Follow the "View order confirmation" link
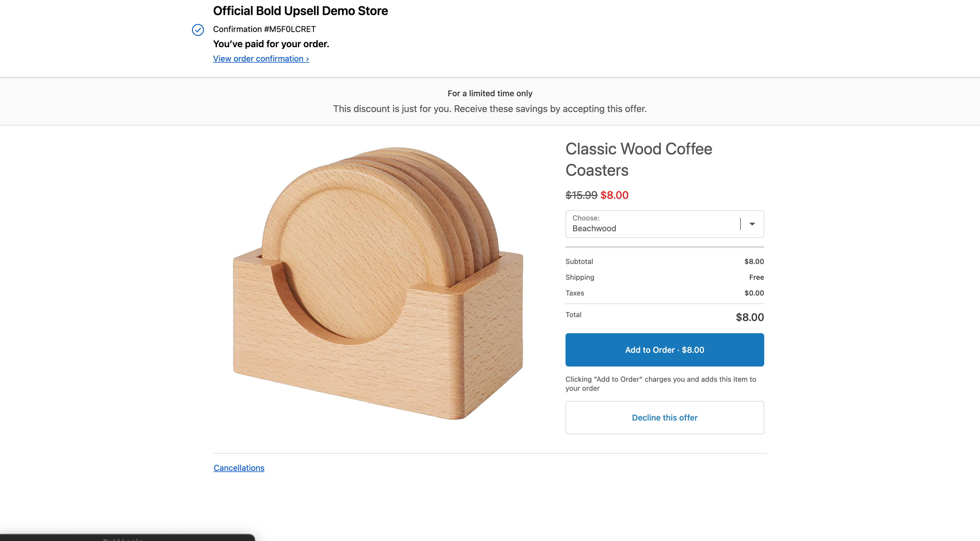 (x=261, y=58)
